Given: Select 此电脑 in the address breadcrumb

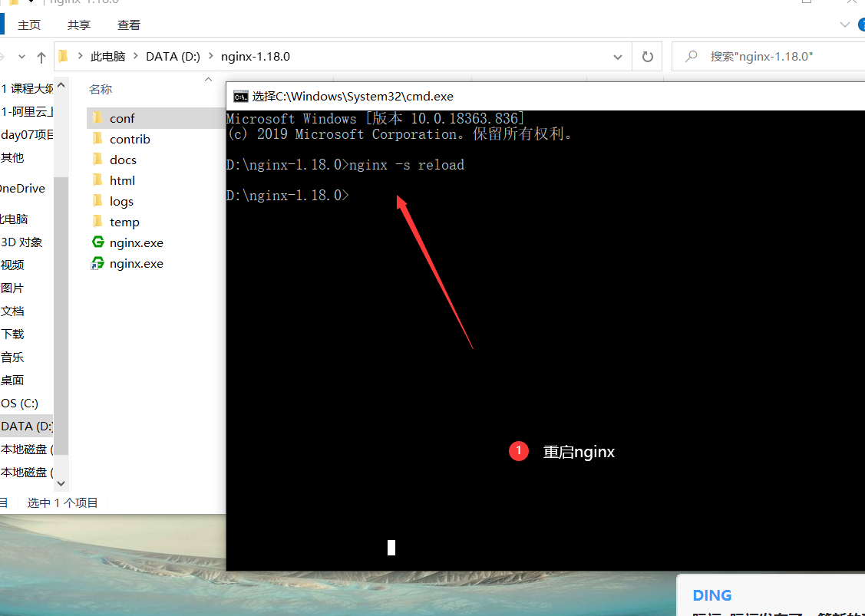Looking at the screenshot, I should (x=107, y=56).
